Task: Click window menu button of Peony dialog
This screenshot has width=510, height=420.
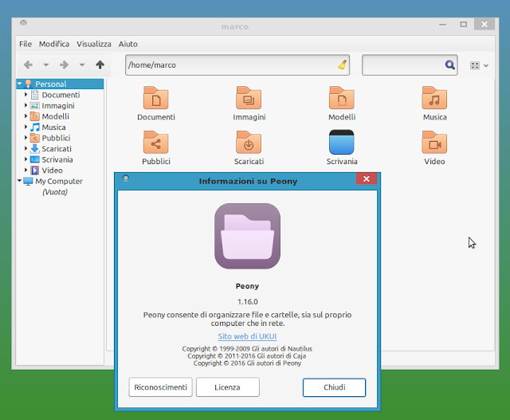Action: click(x=126, y=178)
